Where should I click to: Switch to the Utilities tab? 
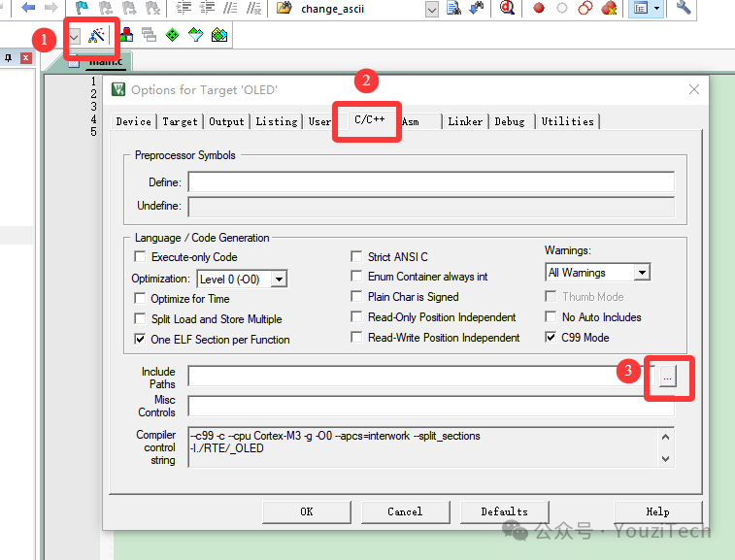tap(567, 122)
